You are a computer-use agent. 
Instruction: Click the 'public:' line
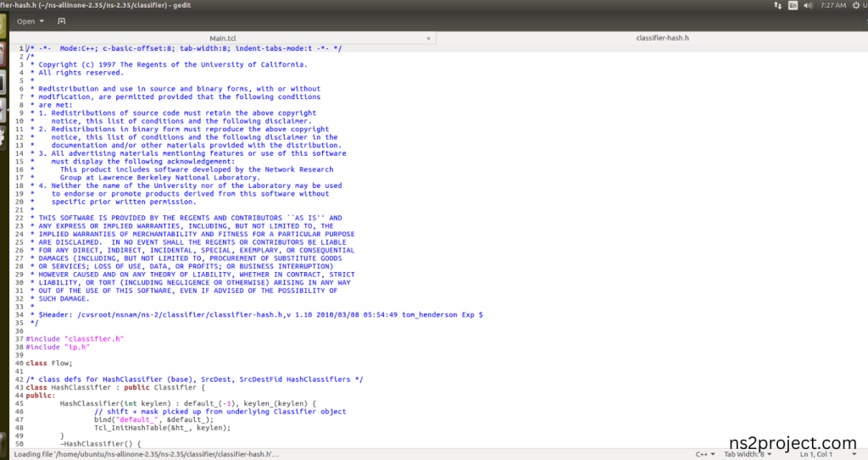[41, 396]
